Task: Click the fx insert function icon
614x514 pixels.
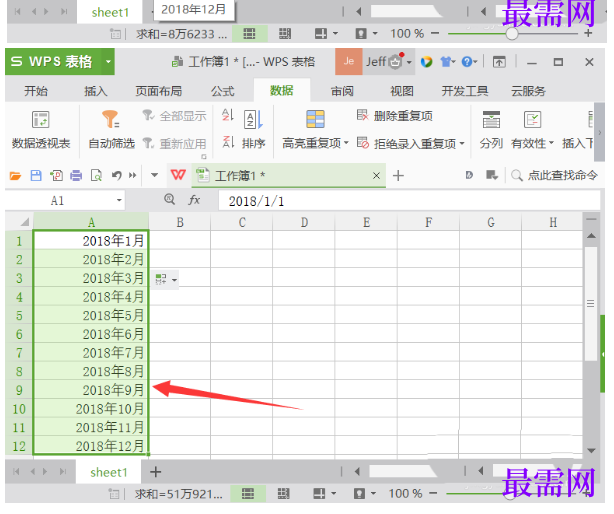Action: tap(194, 200)
